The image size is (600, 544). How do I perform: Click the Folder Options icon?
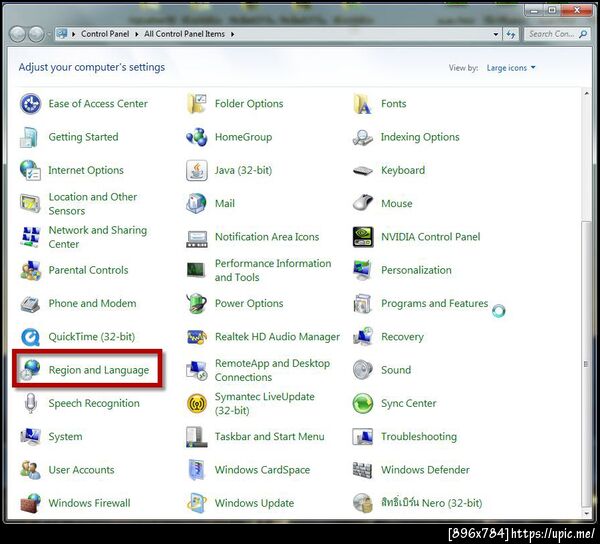pos(197,104)
